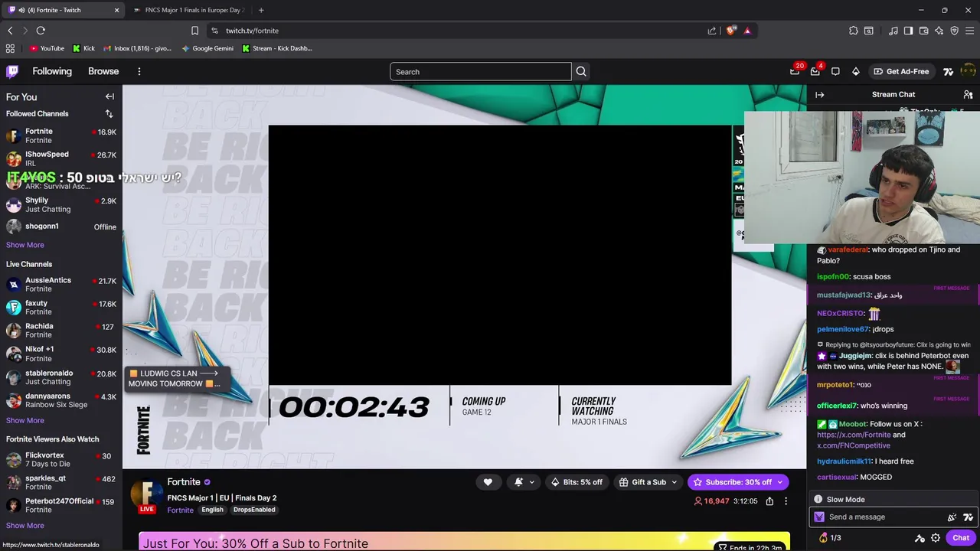
Task: Open the chat celebration emote icon
Action: click(x=952, y=517)
